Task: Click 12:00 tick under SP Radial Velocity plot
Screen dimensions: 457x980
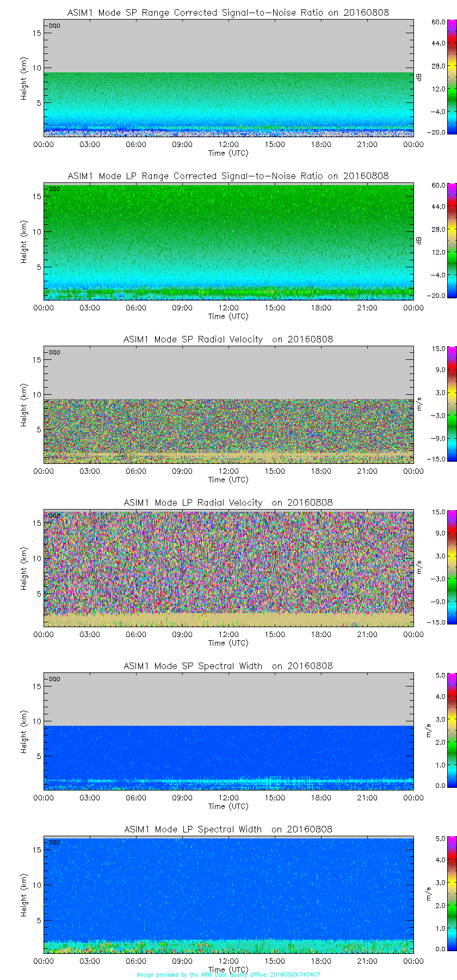Action: coord(228,471)
